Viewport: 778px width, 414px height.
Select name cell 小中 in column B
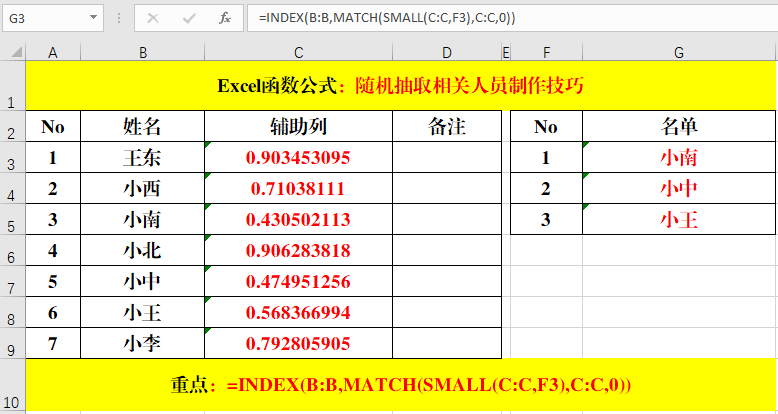[142, 281]
